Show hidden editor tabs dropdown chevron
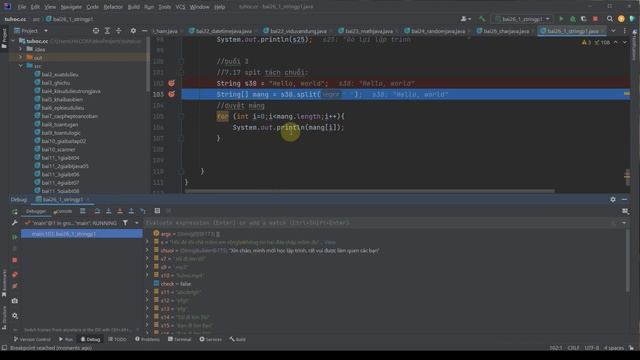This screenshot has height=360, width=640. (613, 31)
